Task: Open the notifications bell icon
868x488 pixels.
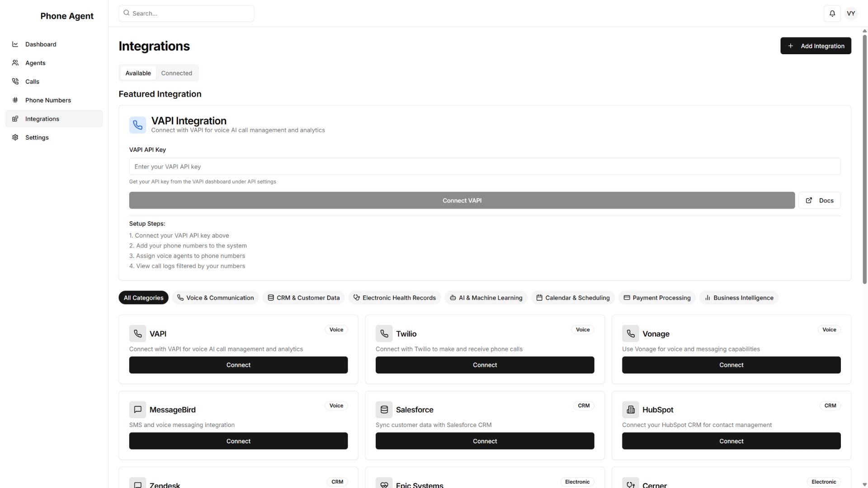Action: (832, 14)
